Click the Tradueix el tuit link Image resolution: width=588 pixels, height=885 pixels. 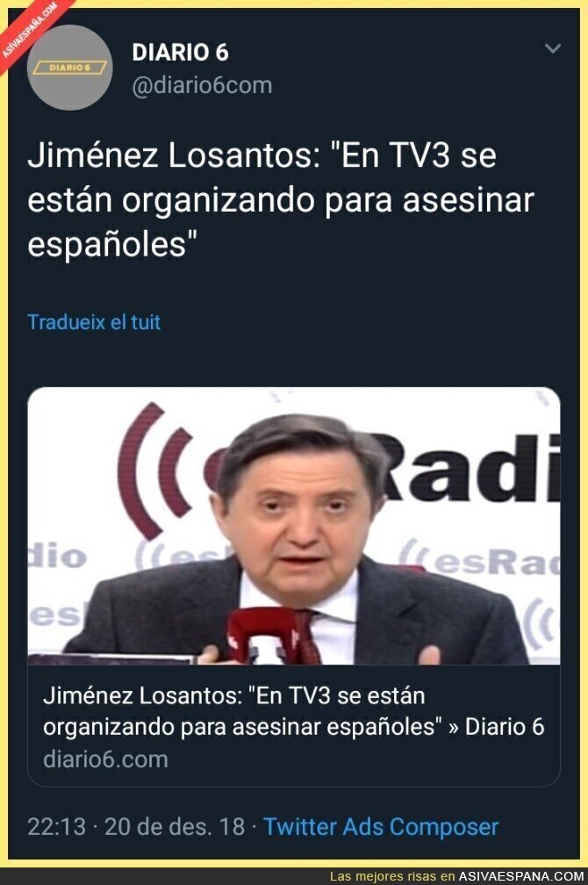pyautogui.click(x=94, y=321)
